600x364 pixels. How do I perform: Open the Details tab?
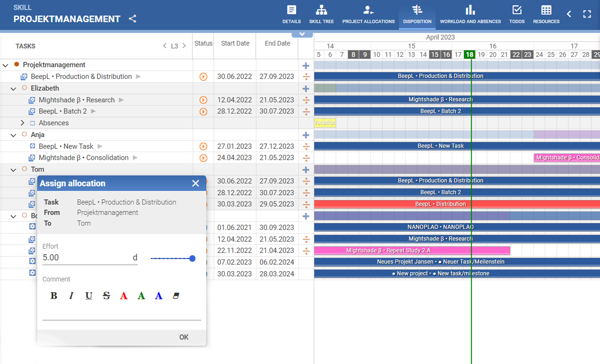[x=291, y=15]
